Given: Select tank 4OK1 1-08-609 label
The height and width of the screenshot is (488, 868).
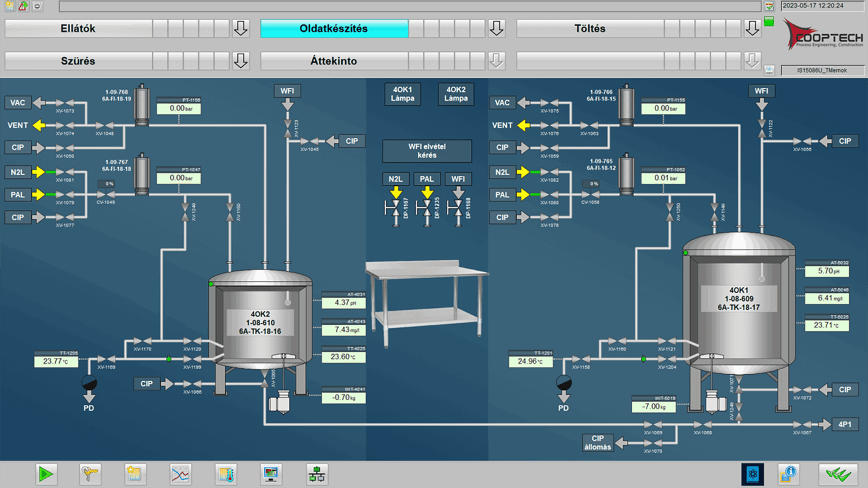Looking at the screenshot, I should [x=739, y=299].
